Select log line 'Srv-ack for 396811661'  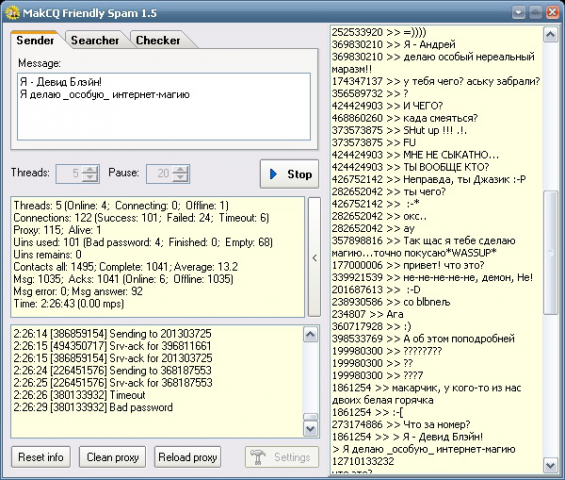112,346
